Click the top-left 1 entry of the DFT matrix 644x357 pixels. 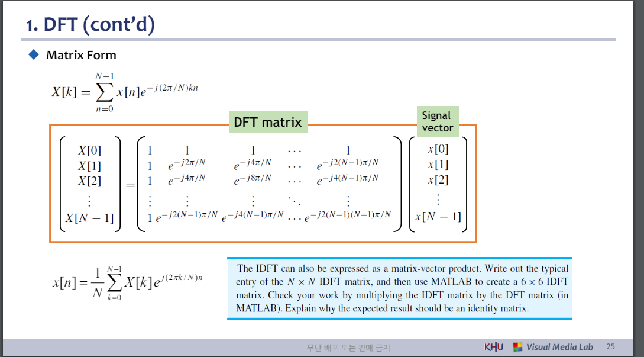tap(150, 150)
